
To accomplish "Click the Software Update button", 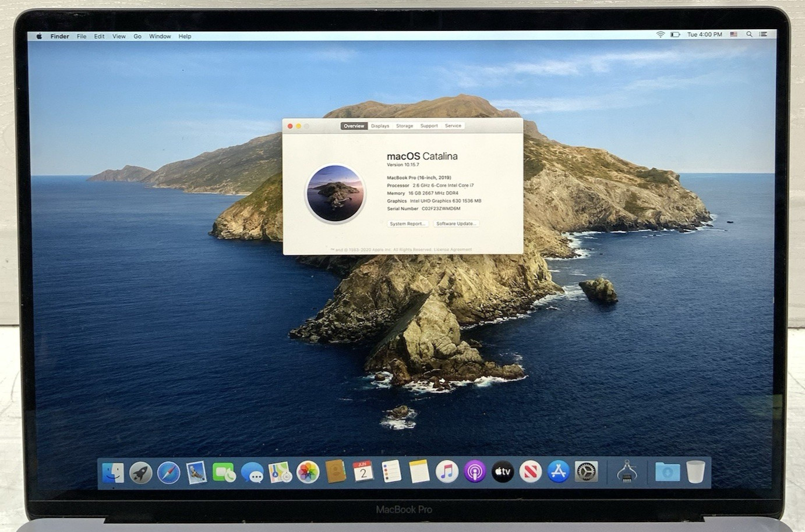I will click(456, 224).
